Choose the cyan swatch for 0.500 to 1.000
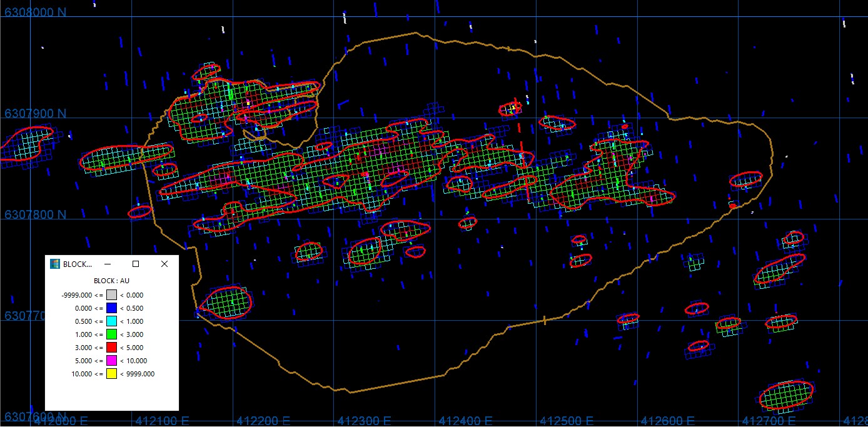 coord(111,321)
